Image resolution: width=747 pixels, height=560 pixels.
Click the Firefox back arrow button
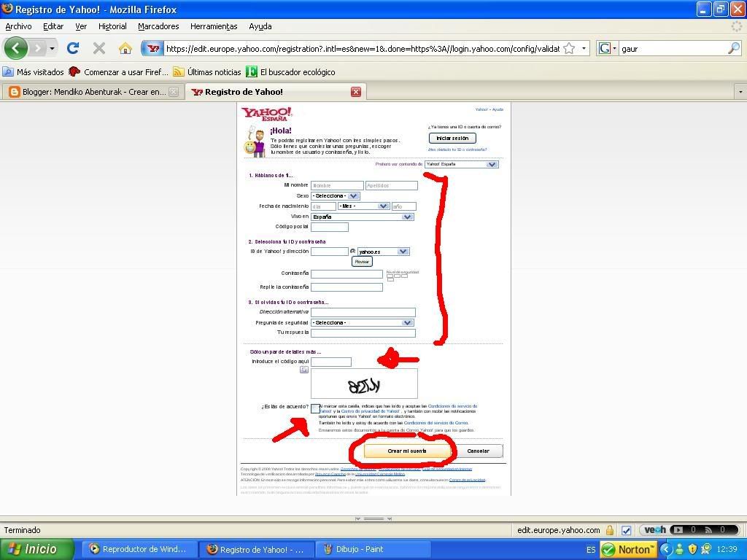click(x=16, y=49)
